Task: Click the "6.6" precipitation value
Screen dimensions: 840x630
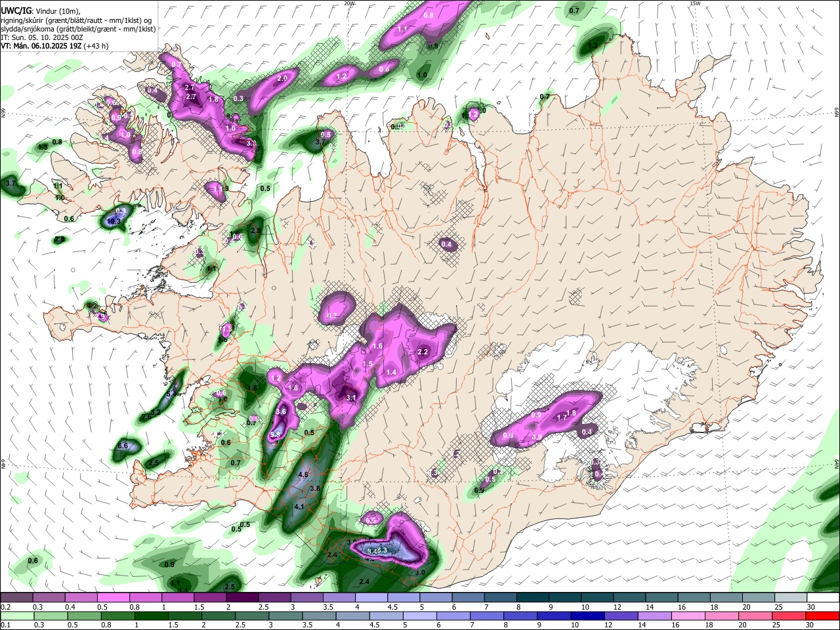Action: pos(123,446)
